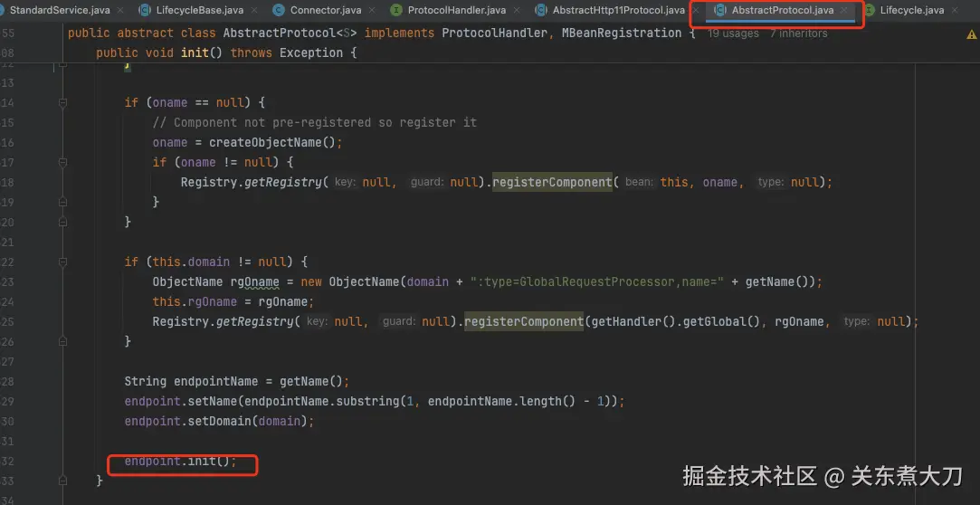Click endpoint.setDomain(domain) statement
980x505 pixels.
[x=219, y=421]
